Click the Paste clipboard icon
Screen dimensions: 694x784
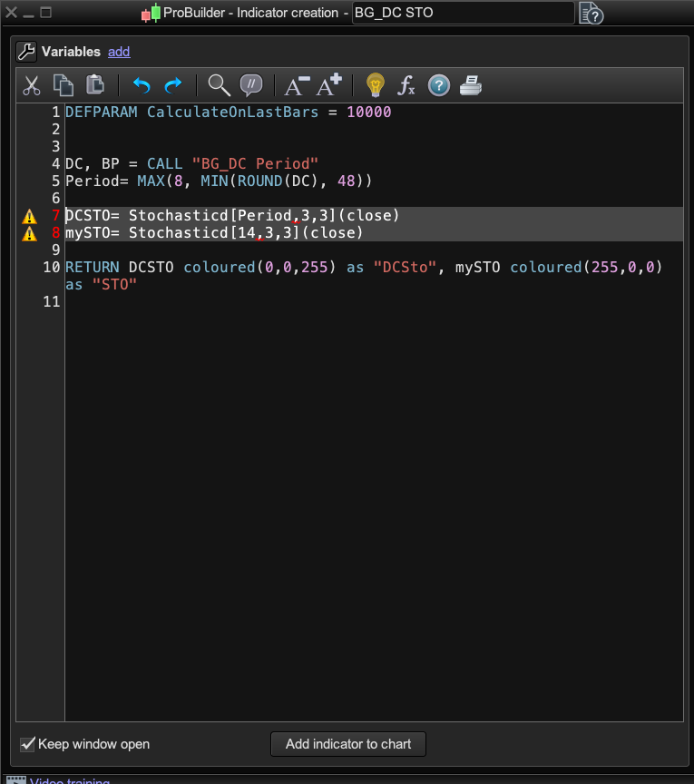coord(94,85)
